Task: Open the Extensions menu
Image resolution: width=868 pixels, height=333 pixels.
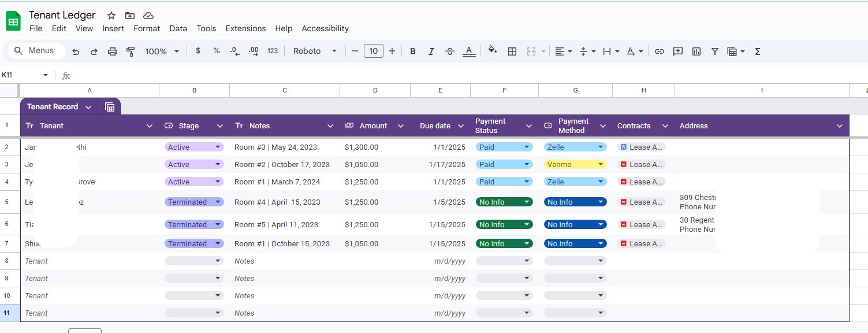Action: coord(245,28)
